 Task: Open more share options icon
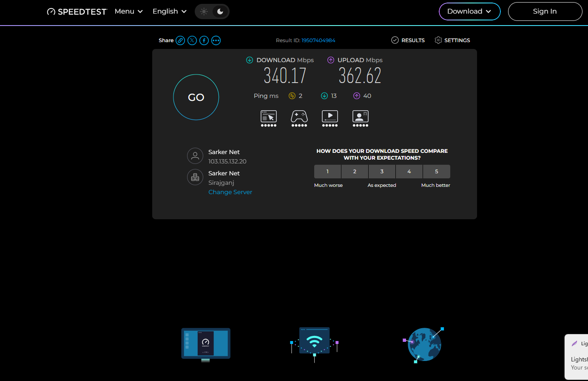pyautogui.click(x=216, y=40)
